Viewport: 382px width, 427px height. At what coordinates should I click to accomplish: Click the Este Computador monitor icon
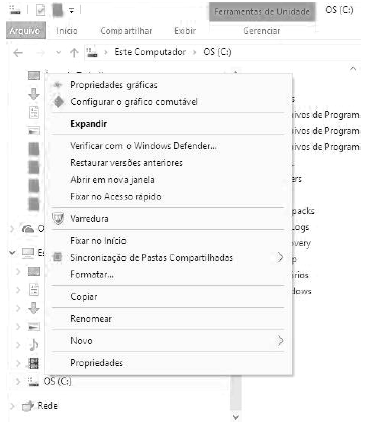tap(28, 253)
